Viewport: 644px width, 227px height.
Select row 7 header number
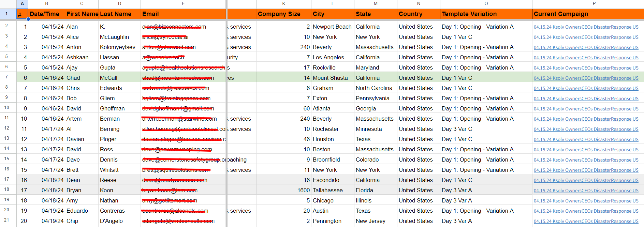[6, 77]
